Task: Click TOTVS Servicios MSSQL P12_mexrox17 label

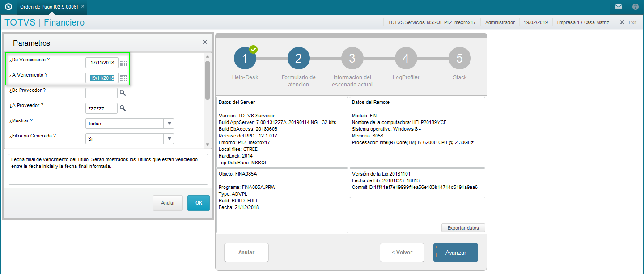Action: (432, 22)
